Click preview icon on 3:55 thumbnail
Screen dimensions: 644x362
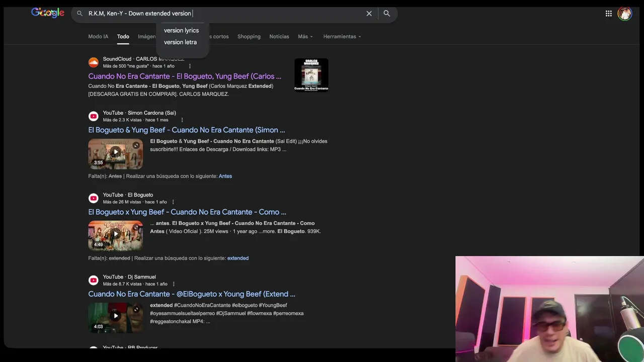(x=136, y=145)
